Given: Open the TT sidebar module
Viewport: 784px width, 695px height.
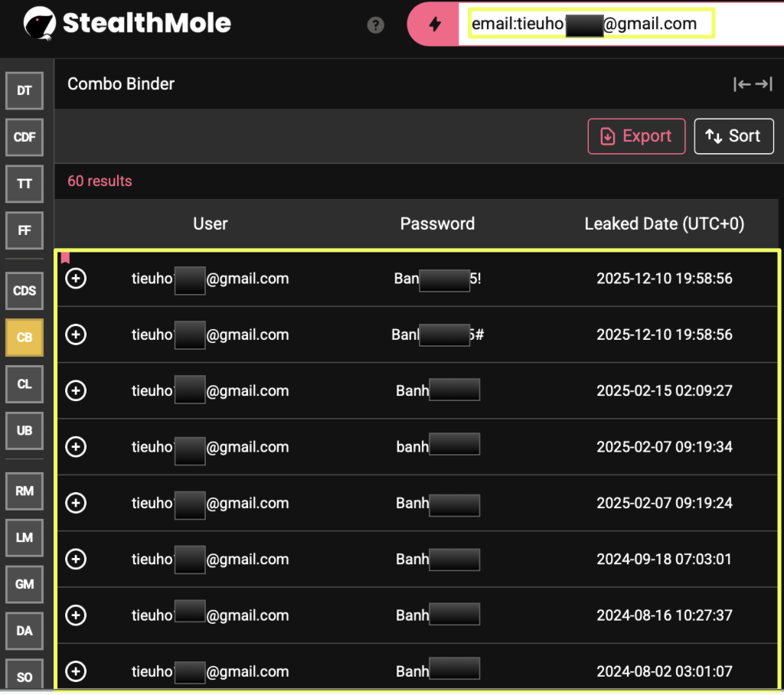Looking at the screenshot, I should [x=24, y=184].
